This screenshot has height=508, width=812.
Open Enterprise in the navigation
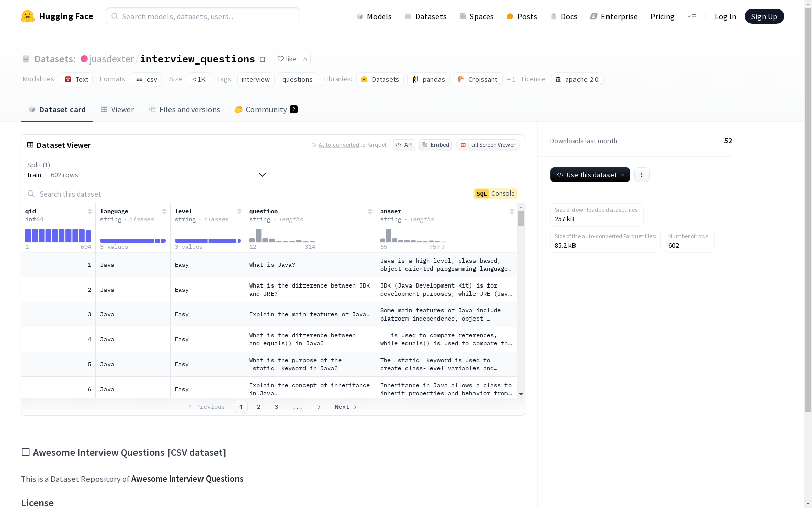pyautogui.click(x=614, y=16)
